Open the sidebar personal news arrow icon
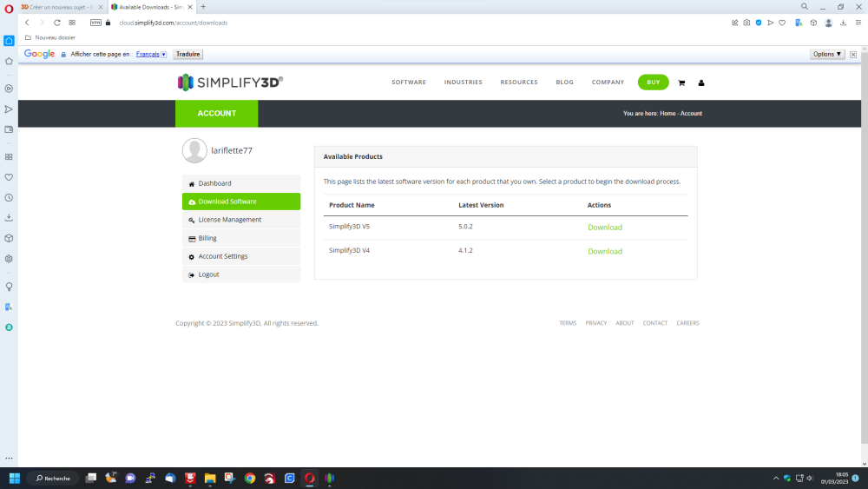 pyautogui.click(x=9, y=109)
